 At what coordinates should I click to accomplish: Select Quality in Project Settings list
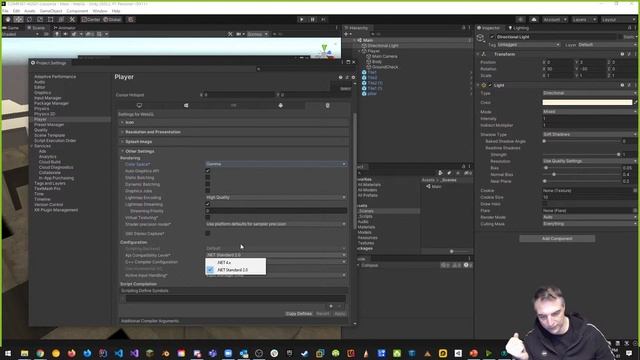pos(41,130)
